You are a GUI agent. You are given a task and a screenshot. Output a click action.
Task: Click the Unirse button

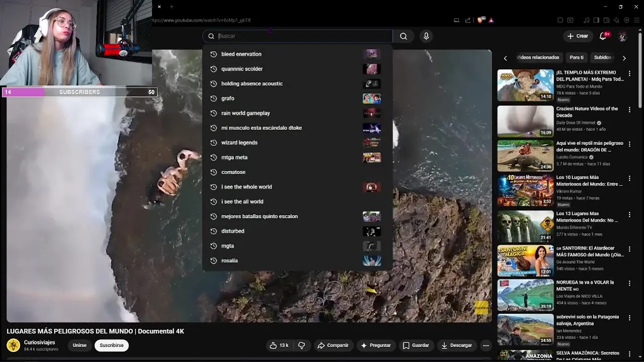[x=79, y=345]
